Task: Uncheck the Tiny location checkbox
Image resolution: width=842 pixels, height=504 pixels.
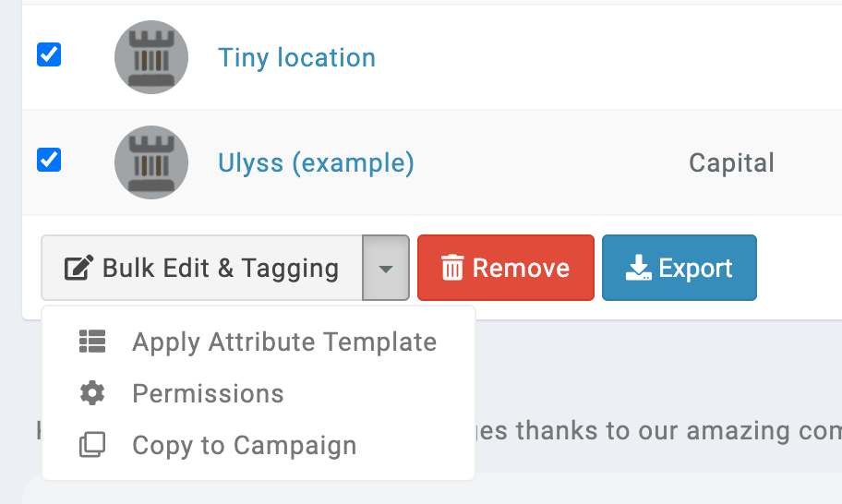Action: pos(49,55)
